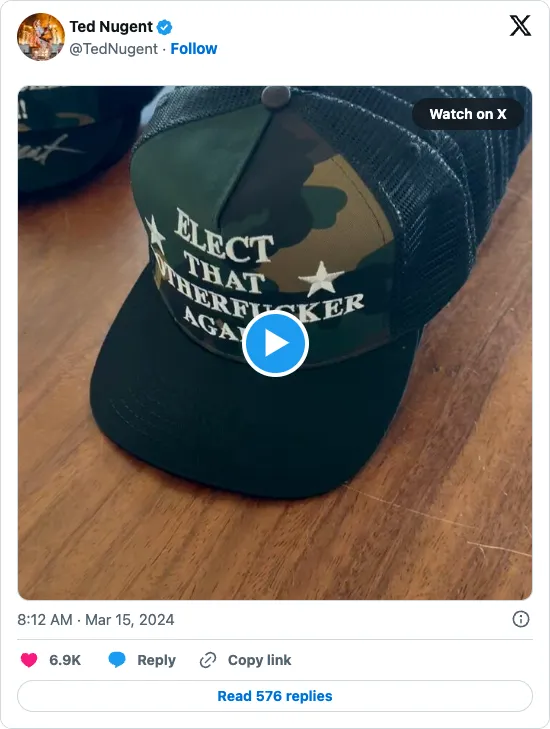Viewport: 550px width, 729px height.
Task: Follow the @TedNugent account
Action: (x=193, y=48)
